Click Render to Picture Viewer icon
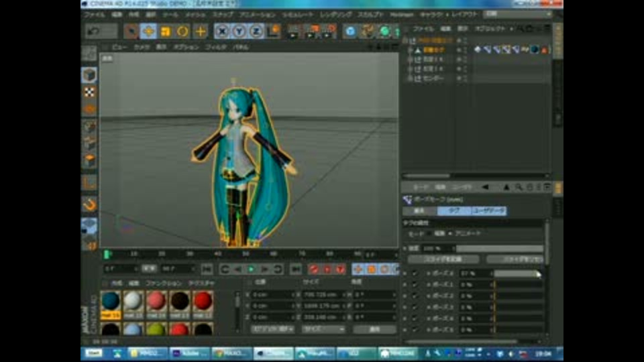 (311, 32)
